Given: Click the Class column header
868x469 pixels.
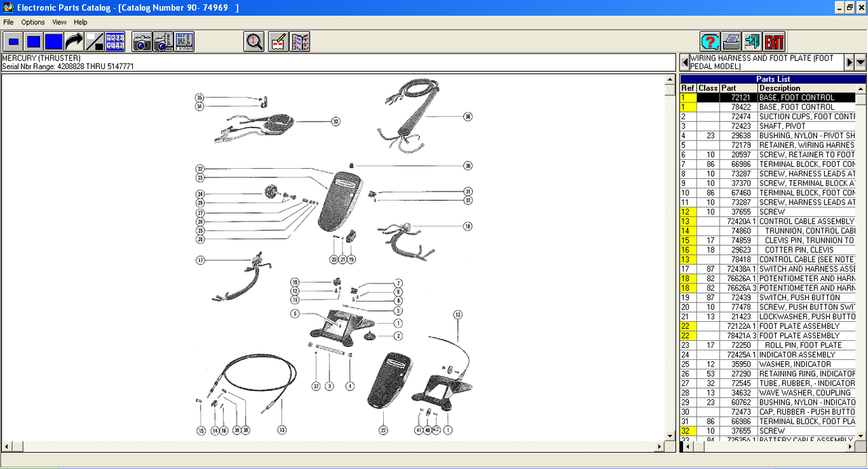Looking at the screenshot, I should 708,88.
